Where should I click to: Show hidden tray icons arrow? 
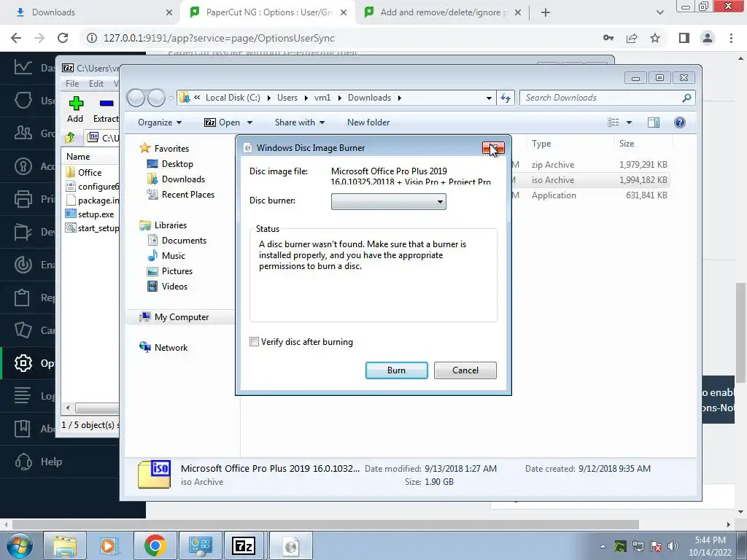[603, 546]
